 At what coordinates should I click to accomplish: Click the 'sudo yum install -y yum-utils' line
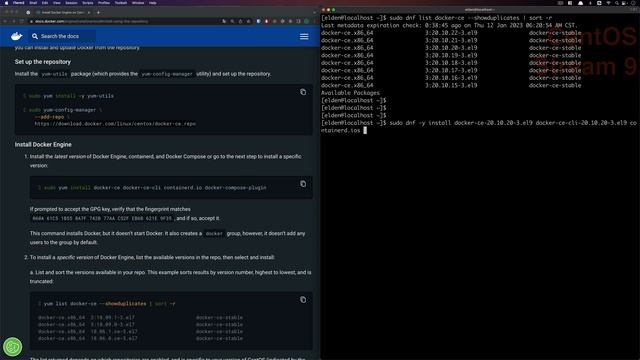pyautogui.click(x=68, y=96)
